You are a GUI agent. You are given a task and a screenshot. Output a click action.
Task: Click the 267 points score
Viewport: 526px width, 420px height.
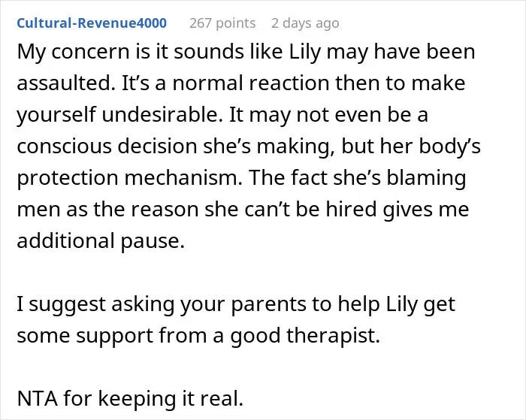pos(222,23)
